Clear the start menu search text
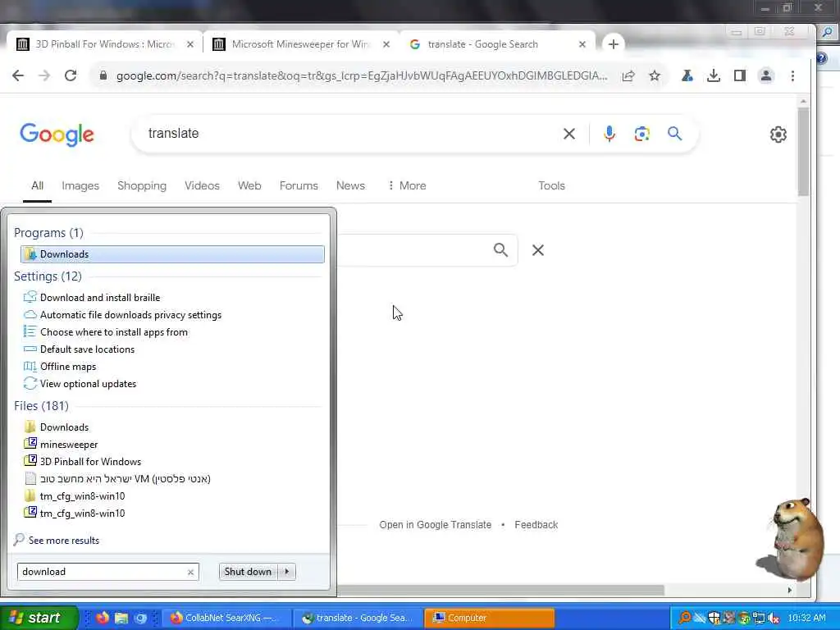The image size is (840, 630). (190, 572)
